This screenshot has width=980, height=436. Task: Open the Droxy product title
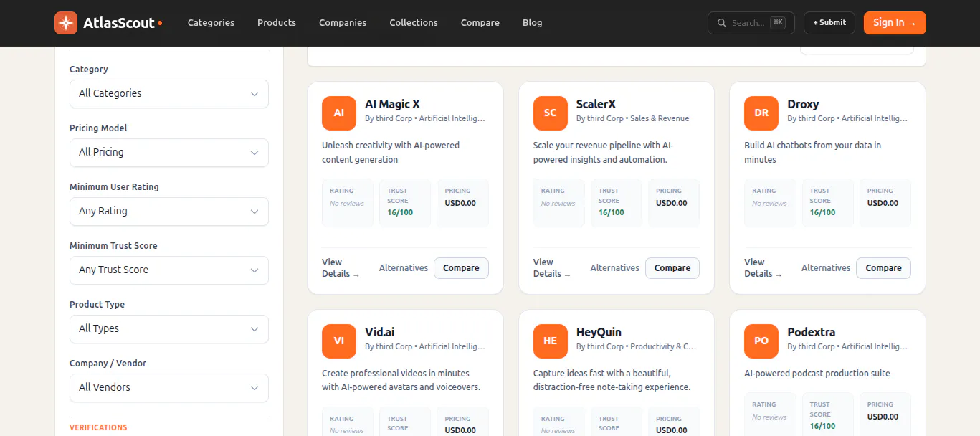[803, 105]
